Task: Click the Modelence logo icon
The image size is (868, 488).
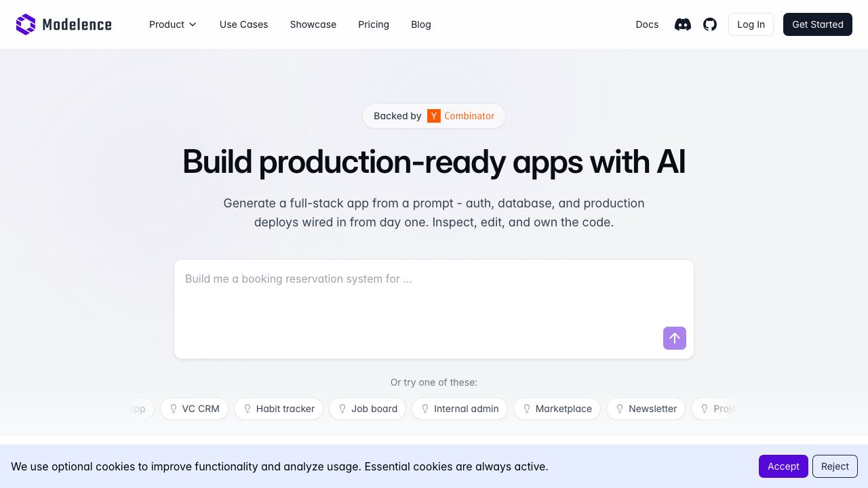Action: point(26,24)
